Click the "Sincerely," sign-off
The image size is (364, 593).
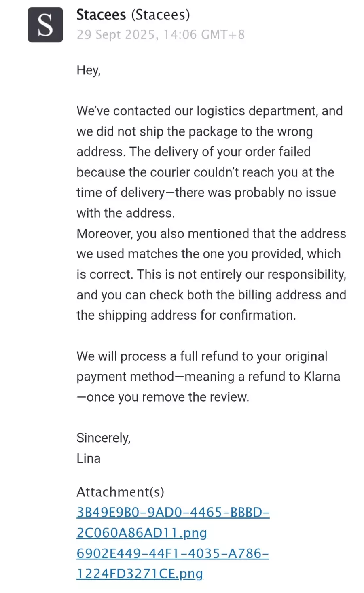click(x=104, y=438)
